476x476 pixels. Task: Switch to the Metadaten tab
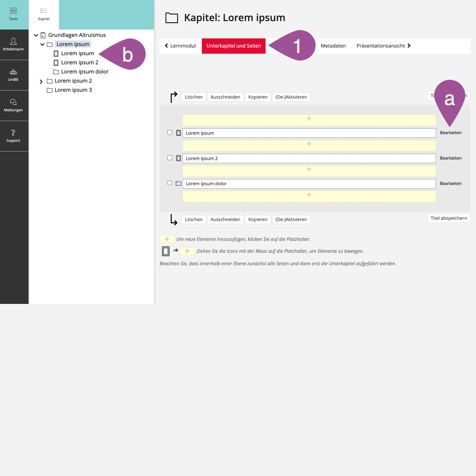point(333,46)
